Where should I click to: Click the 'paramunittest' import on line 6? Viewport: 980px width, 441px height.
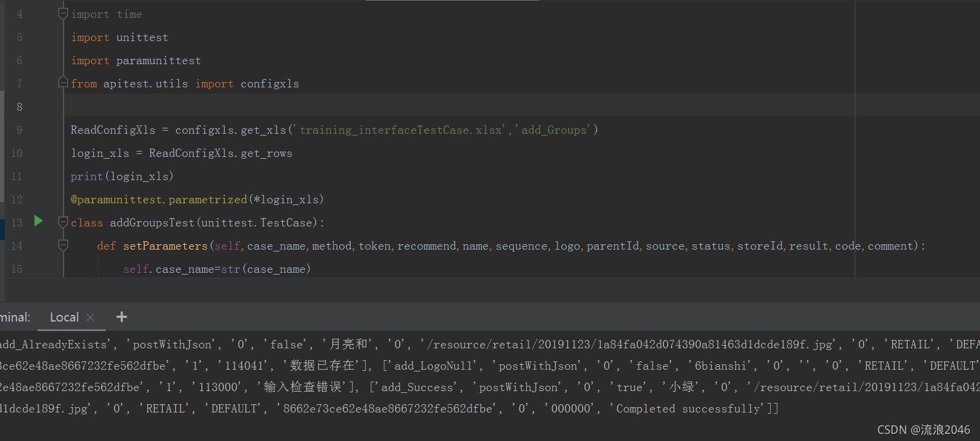tap(159, 61)
